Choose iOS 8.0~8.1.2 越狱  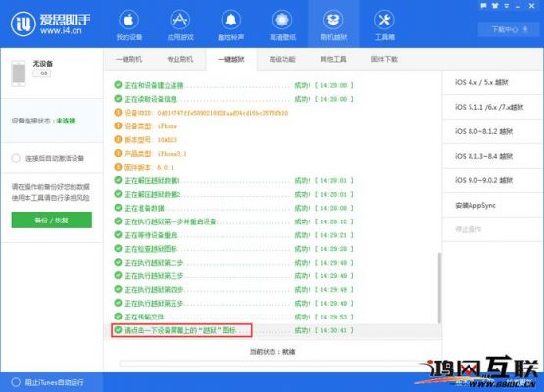(493, 131)
